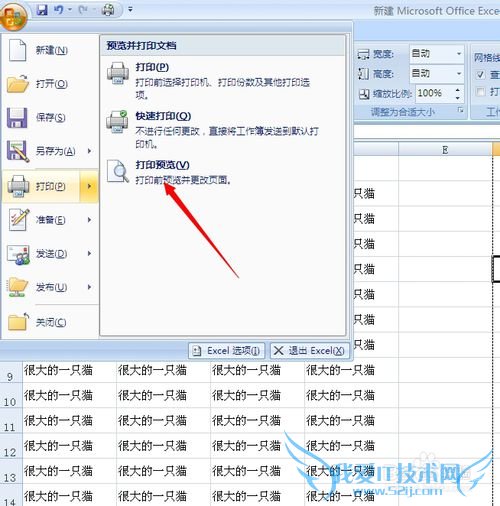This screenshot has height=506, width=500.
Task: Click first 很大的一只猫 cell in row 12
Action: pyautogui.click(x=69, y=446)
